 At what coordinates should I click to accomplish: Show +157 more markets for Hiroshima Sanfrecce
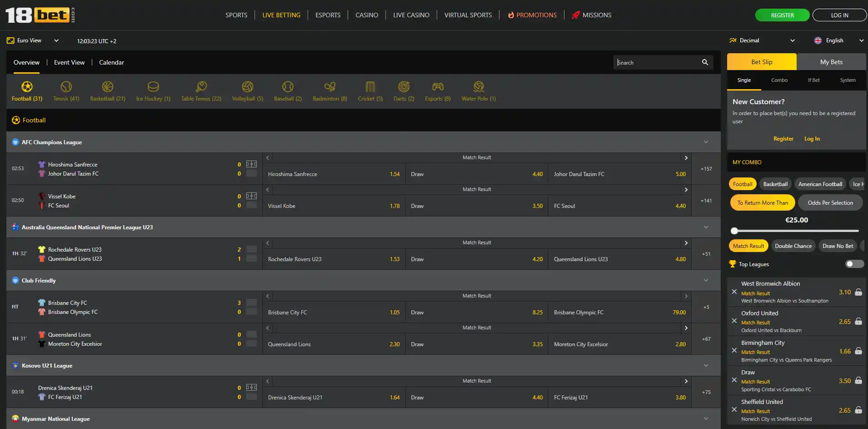pyautogui.click(x=706, y=169)
